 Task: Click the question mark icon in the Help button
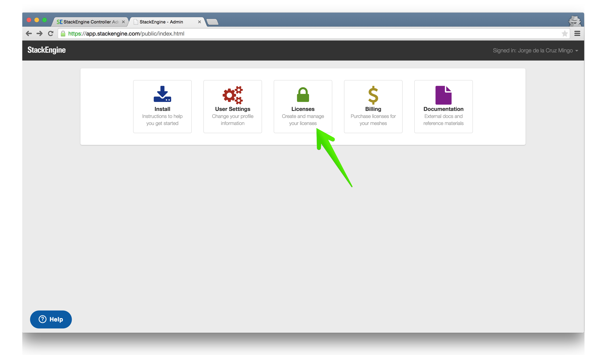coord(42,319)
